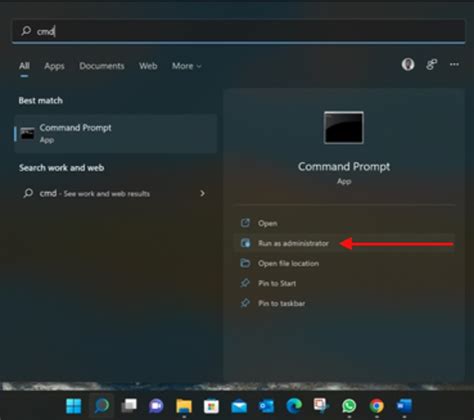The image size is (474, 420).
Task: Click the taskbar Search icon
Action: pos(101,406)
